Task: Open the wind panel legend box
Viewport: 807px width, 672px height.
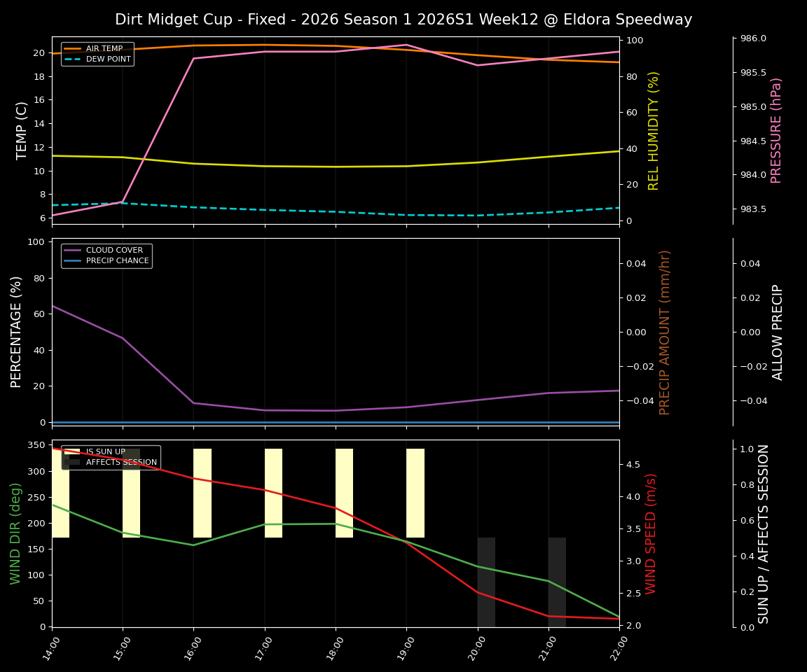Action: (111, 456)
